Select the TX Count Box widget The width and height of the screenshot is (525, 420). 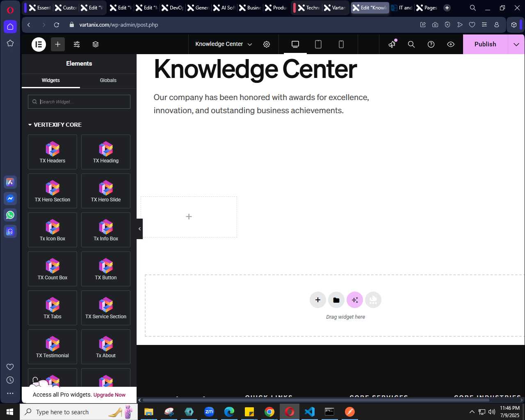point(52,269)
